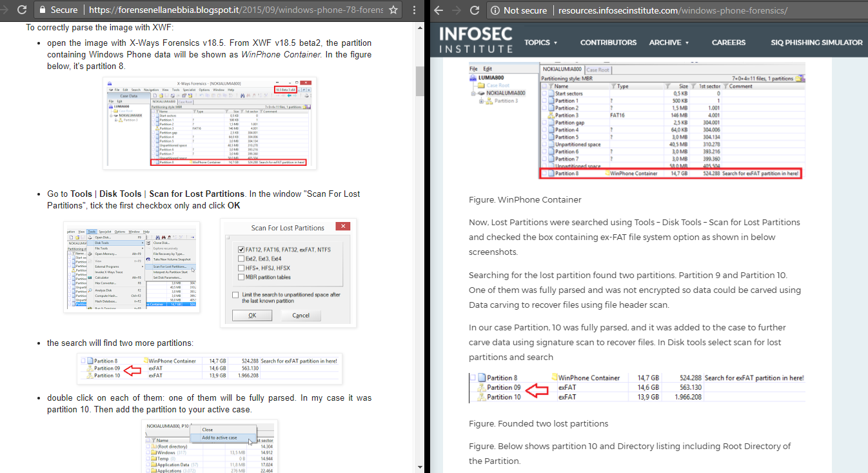Open the Tools menu screenshot in the blog
This screenshot has width=868, height=473.
tap(132, 268)
